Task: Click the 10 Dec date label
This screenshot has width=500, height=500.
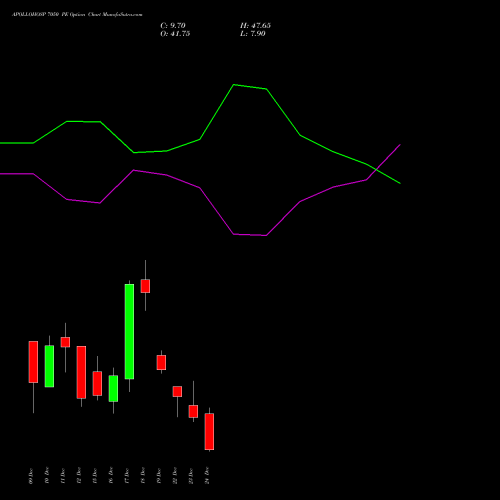Action: pos(47,476)
